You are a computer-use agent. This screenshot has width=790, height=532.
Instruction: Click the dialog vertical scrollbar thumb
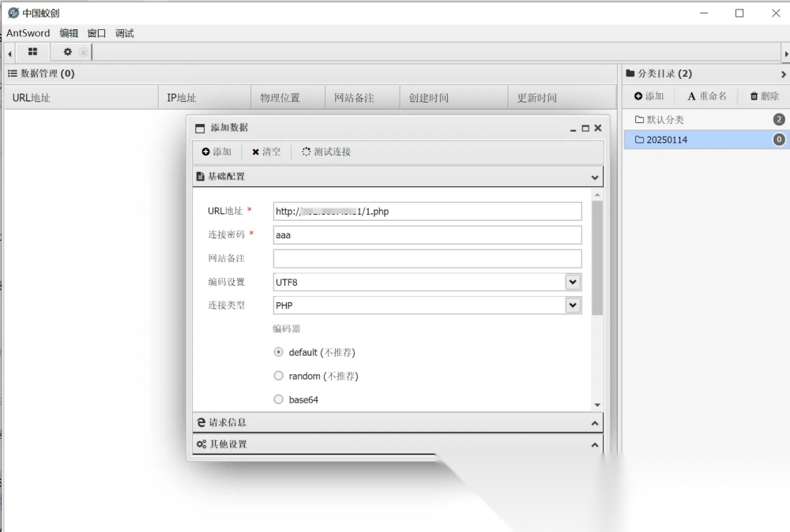[597, 257]
